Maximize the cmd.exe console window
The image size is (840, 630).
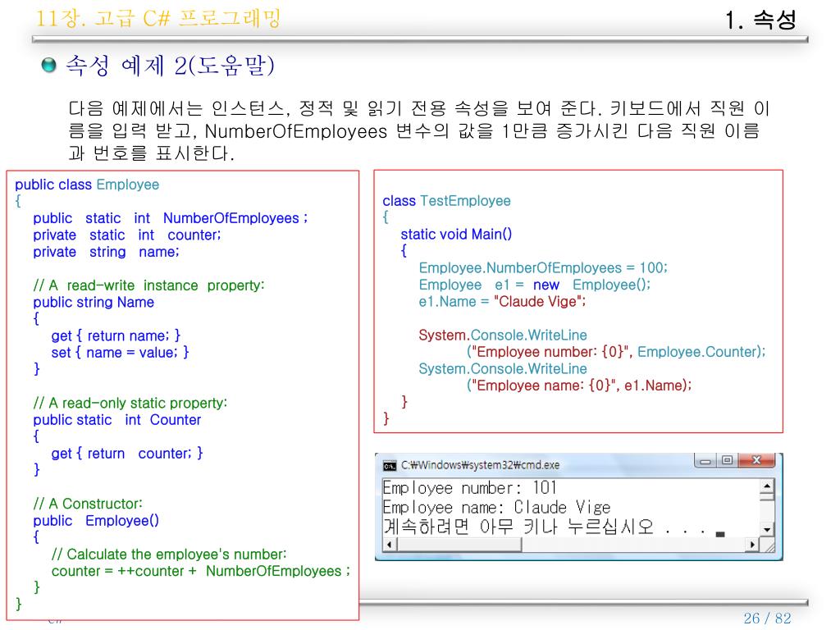pos(728,460)
